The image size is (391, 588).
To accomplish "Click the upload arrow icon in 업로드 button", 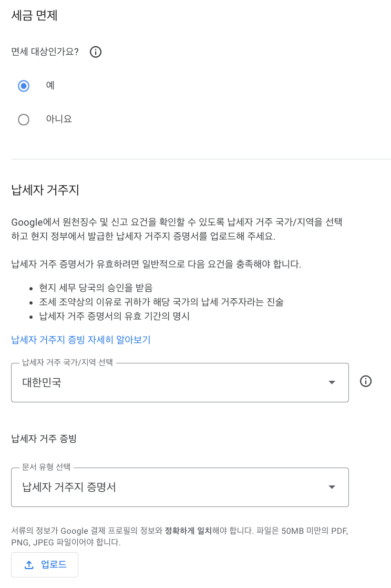I will (x=29, y=564).
